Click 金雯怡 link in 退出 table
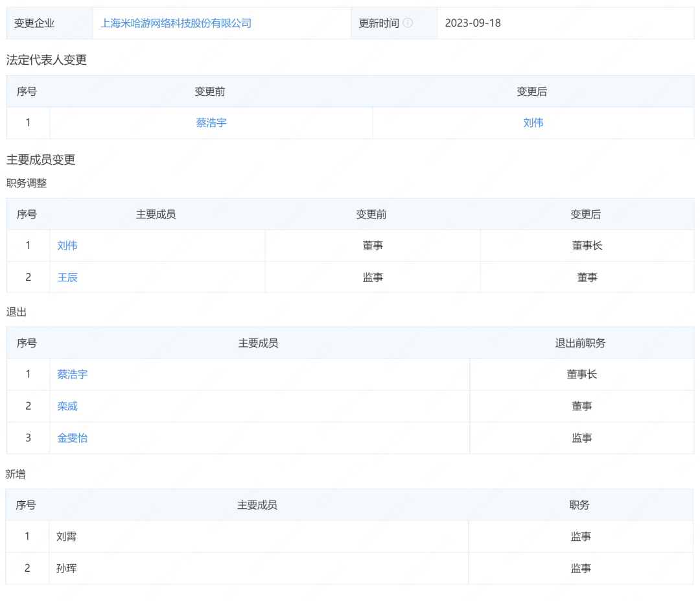Viewport: 700px width, 601px height. click(72, 438)
